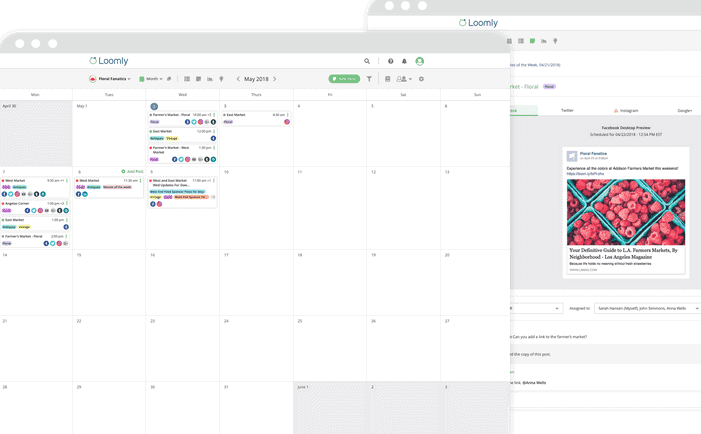This screenshot has height=434, width=701.
Task: Open post view icon next to list view
Action: (198, 79)
